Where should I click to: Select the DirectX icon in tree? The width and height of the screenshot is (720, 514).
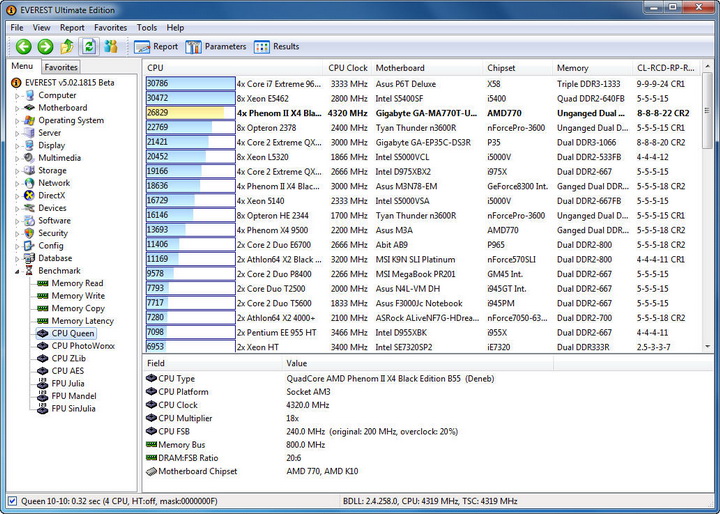[x=29, y=195]
